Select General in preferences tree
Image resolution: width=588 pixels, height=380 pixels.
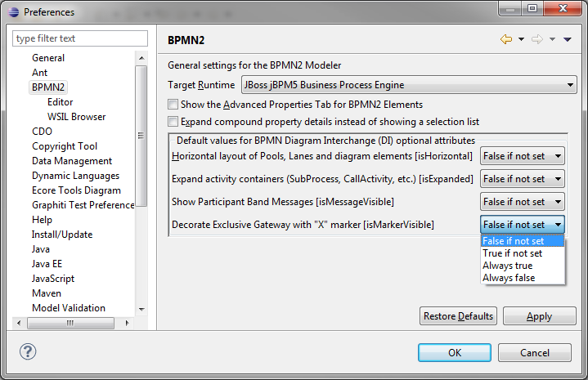[48, 58]
